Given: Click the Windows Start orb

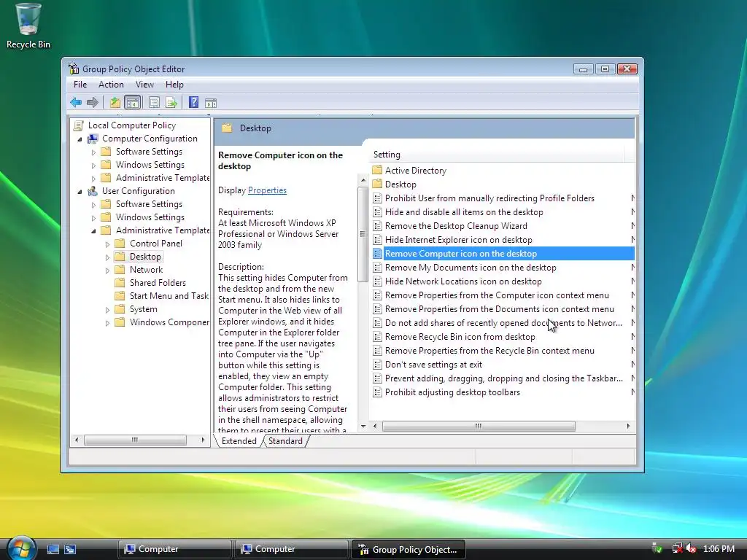Looking at the screenshot, I should click(21, 548).
